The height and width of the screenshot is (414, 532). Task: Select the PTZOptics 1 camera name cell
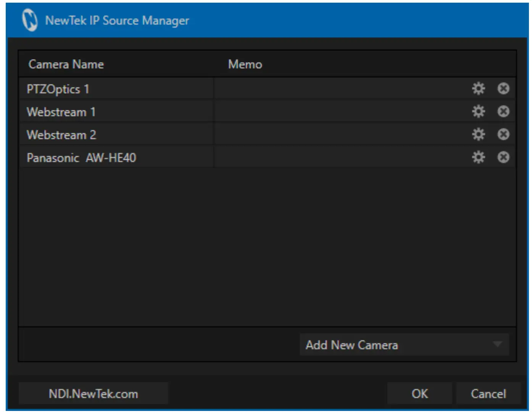(114, 88)
